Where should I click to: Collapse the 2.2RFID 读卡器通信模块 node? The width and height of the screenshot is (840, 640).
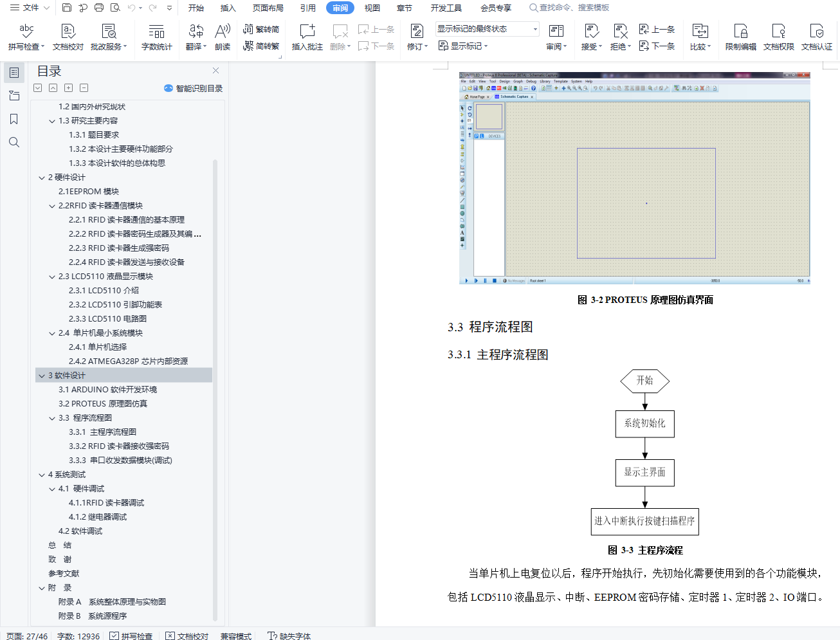52,206
